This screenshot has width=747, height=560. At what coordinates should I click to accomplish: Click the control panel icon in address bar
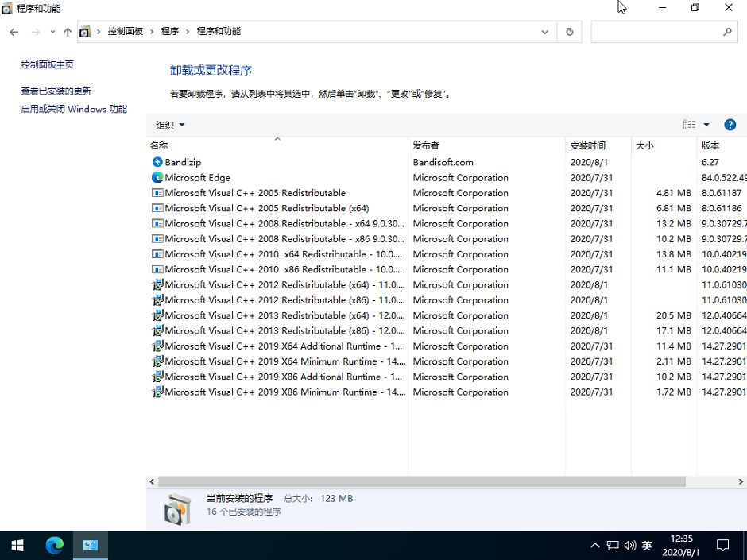[x=85, y=32]
